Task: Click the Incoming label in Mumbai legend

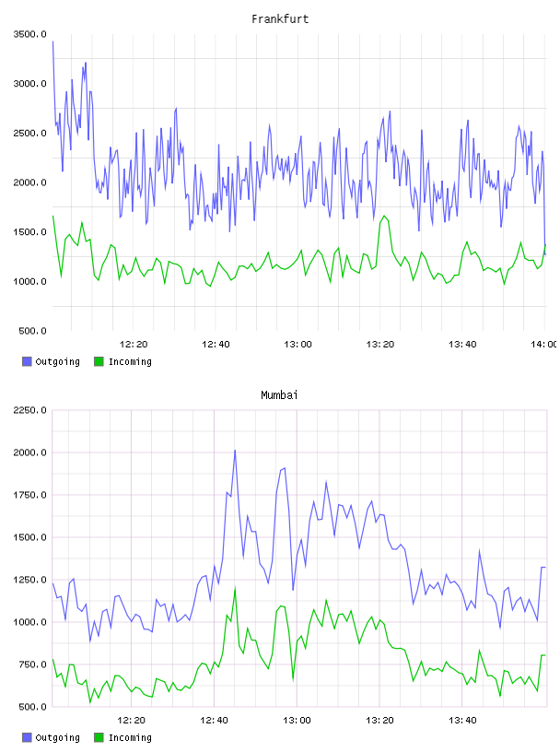Action: pos(130,738)
